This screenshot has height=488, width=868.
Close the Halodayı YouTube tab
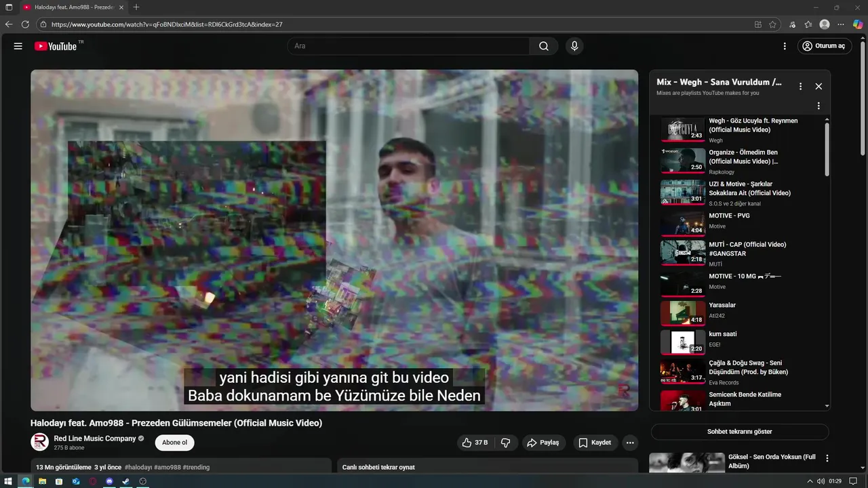pos(121,7)
